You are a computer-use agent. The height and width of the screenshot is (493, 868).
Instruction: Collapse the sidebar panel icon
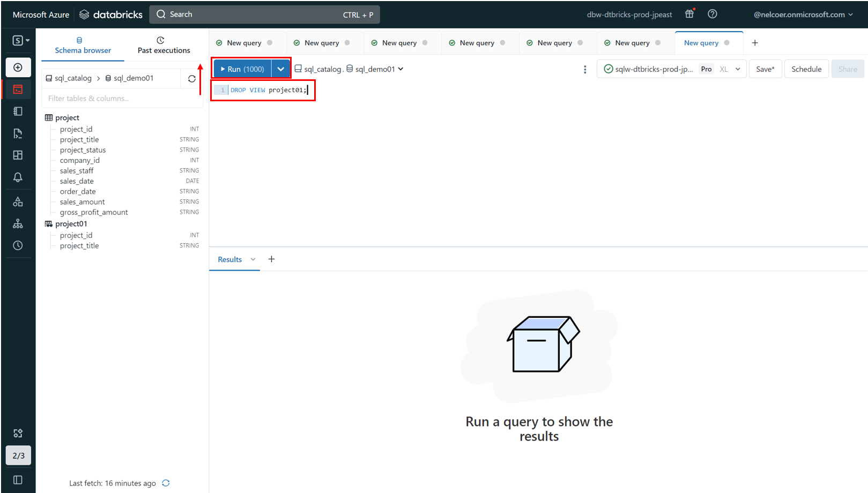[18, 480]
